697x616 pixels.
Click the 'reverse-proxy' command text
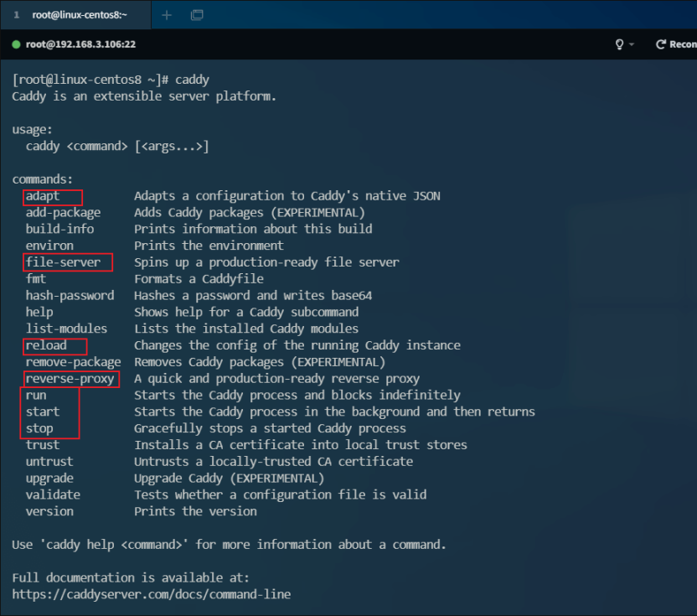[x=70, y=379]
